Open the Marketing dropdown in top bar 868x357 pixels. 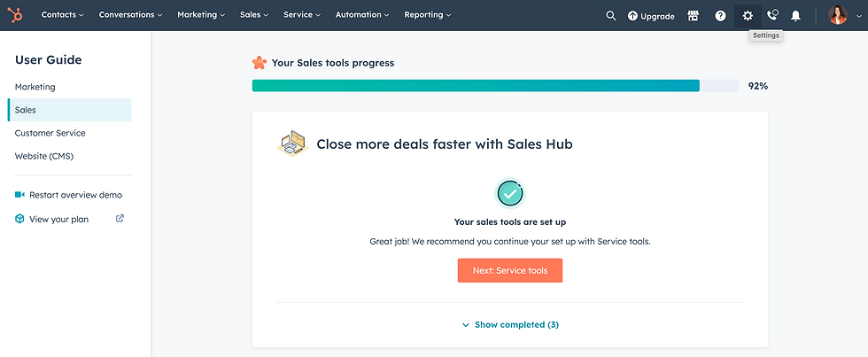pyautogui.click(x=201, y=15)
